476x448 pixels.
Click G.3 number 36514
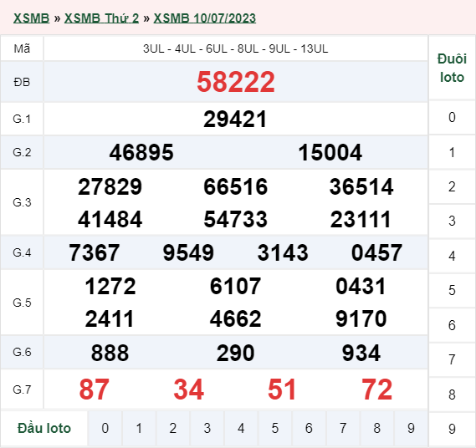point(361,186)
